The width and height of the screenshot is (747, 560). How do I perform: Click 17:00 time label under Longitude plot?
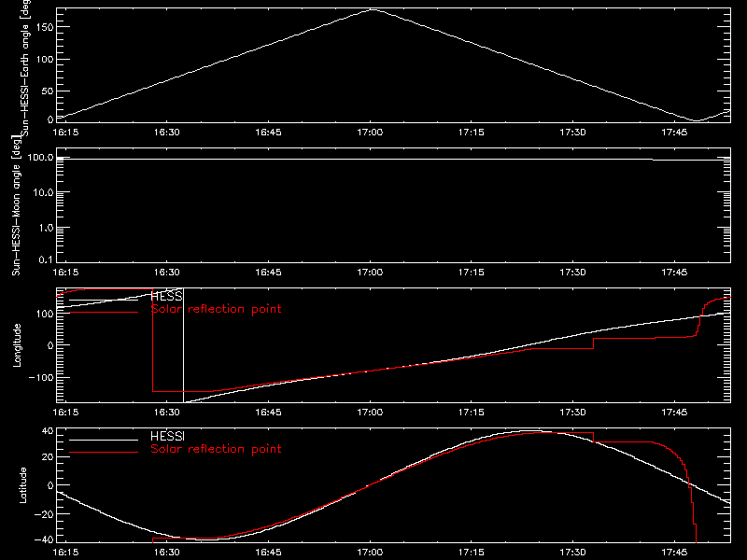370,413
